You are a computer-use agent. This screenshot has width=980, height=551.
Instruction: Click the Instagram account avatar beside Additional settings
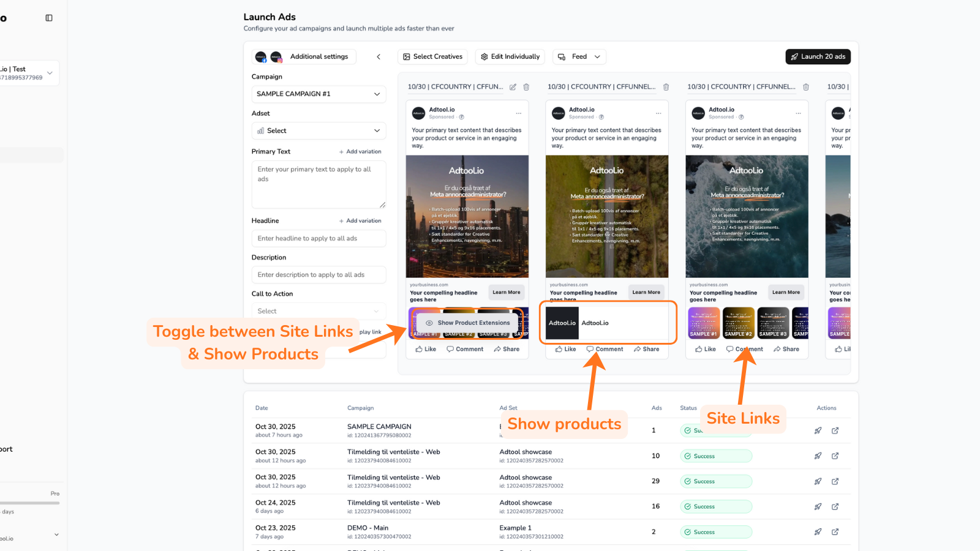[x=276, y=57]
